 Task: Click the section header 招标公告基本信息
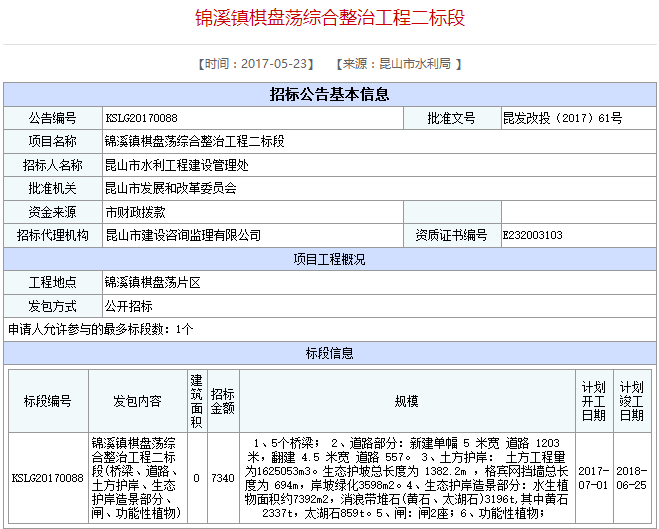coord(330,94)
